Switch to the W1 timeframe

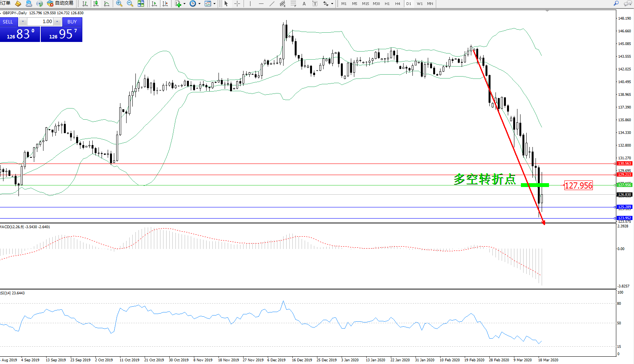point(419,3)
